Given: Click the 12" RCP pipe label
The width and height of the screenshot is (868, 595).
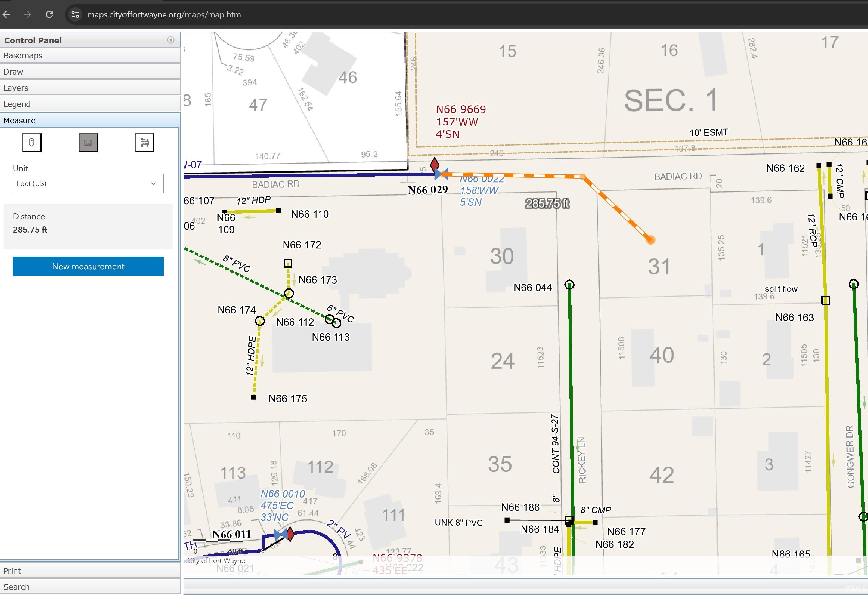Looking at the screenshot, I should (812, 231).
